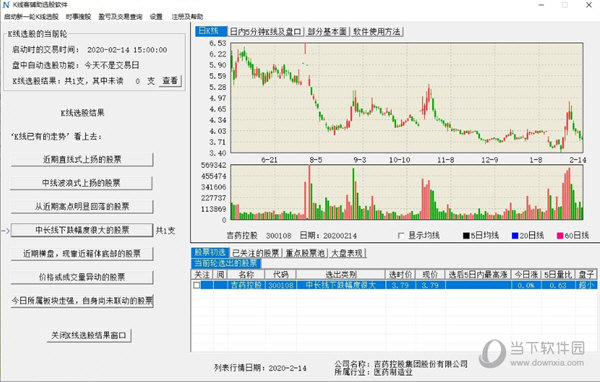Open the 软件使用方法 tab
The image size is (600, 382).
(377, 31)
